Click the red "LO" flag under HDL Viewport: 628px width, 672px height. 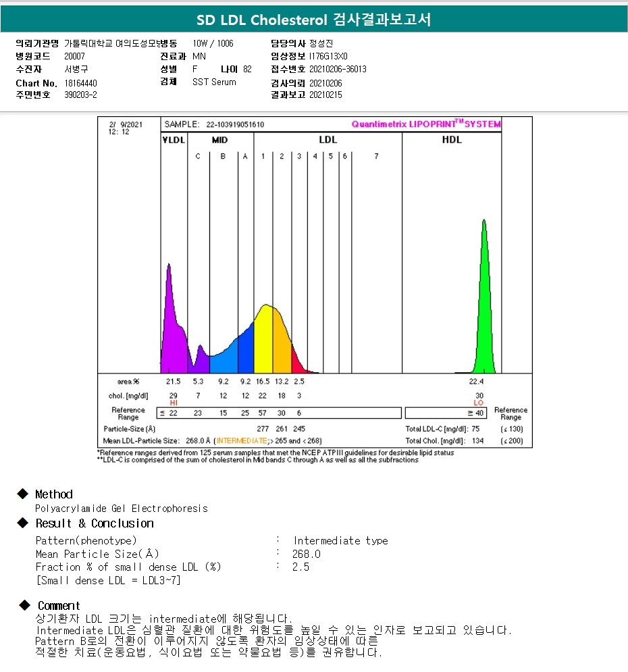pos(479,403)
